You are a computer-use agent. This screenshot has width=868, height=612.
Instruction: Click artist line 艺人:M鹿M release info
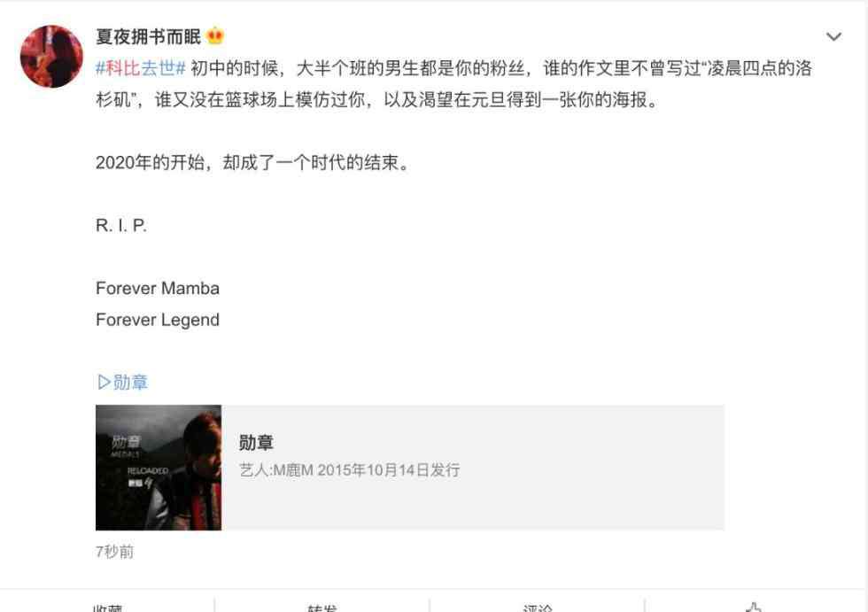[x=349, y=470]
